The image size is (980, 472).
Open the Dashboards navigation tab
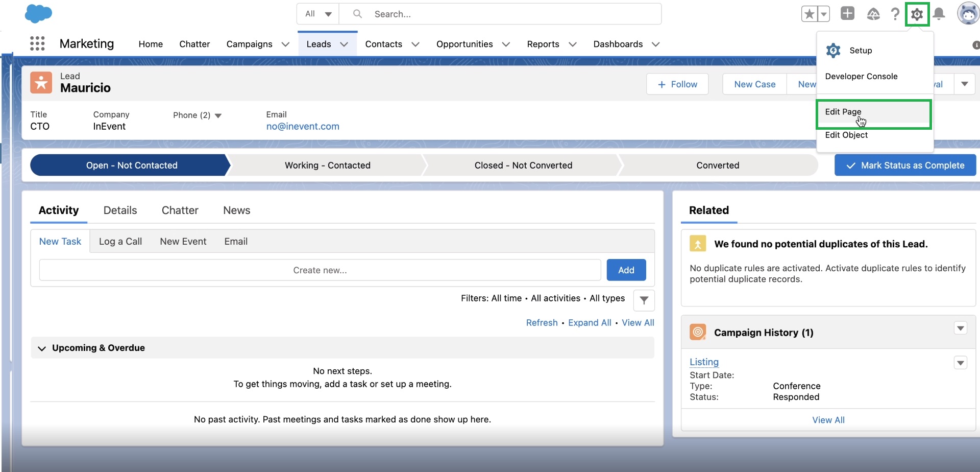click(618, 44)
